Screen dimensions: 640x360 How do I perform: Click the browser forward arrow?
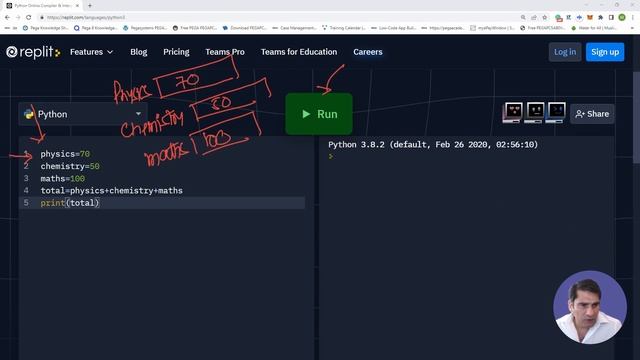18,17
